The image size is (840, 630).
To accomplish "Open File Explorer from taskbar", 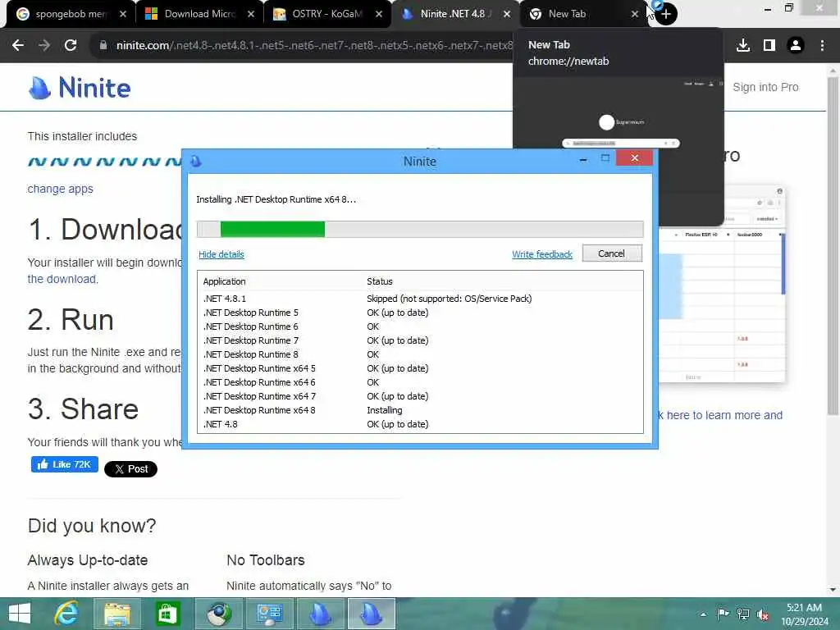I will point(117,614).
